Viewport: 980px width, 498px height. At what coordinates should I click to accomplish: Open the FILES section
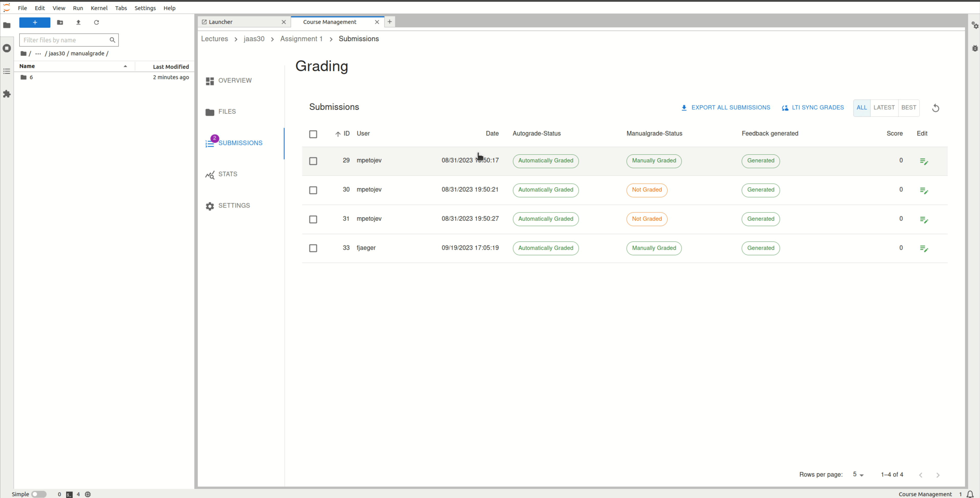(221, 112)
